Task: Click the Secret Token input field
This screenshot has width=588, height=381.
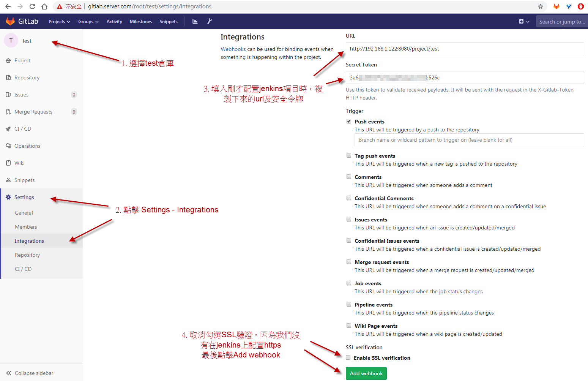Action: pyautogui.click(x=465, y=77)
